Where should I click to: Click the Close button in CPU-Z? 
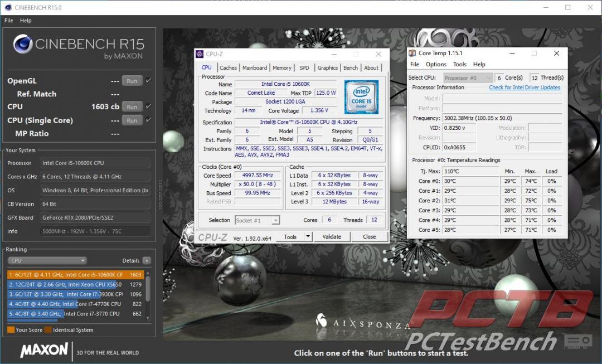coord(370,237)
